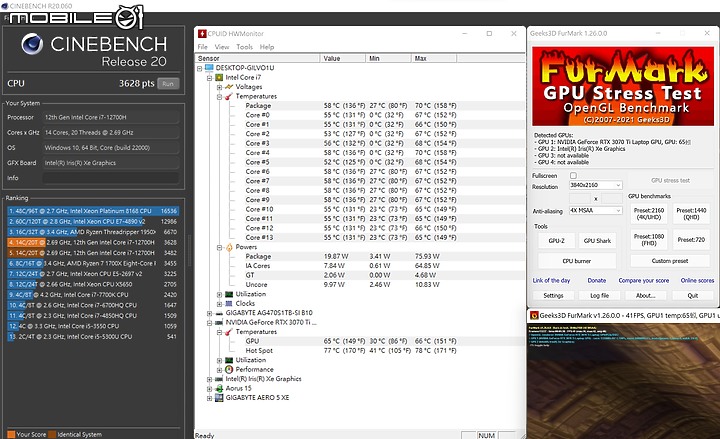This screenshot has width=720, height=439.
Task: Select the Core #4 temperature row
Action: (360, 153)
